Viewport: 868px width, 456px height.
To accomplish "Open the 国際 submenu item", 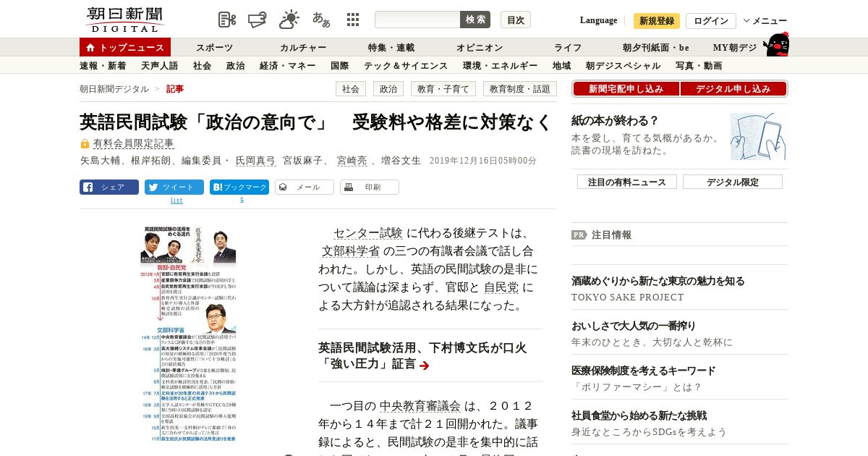I will click(x=340, y=66).
